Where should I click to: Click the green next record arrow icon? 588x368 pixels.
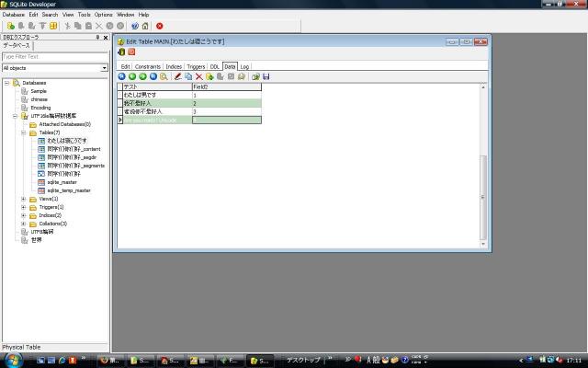pos(142,76)
